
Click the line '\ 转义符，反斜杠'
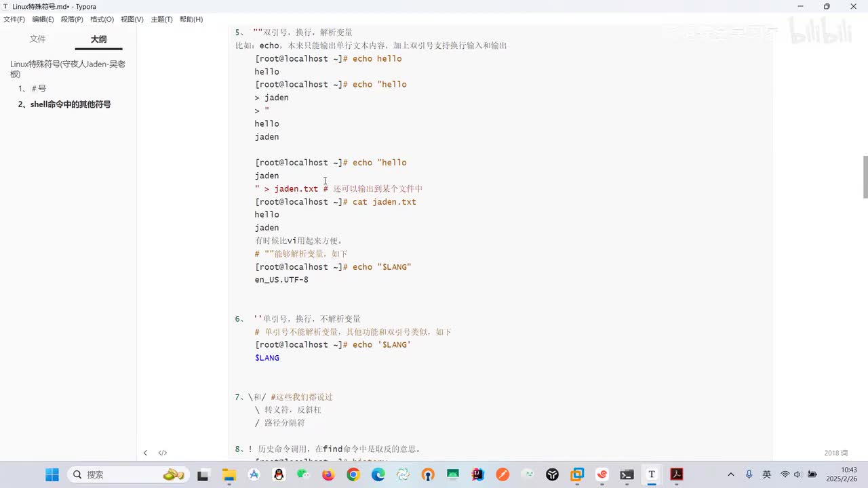pos(288,410)
